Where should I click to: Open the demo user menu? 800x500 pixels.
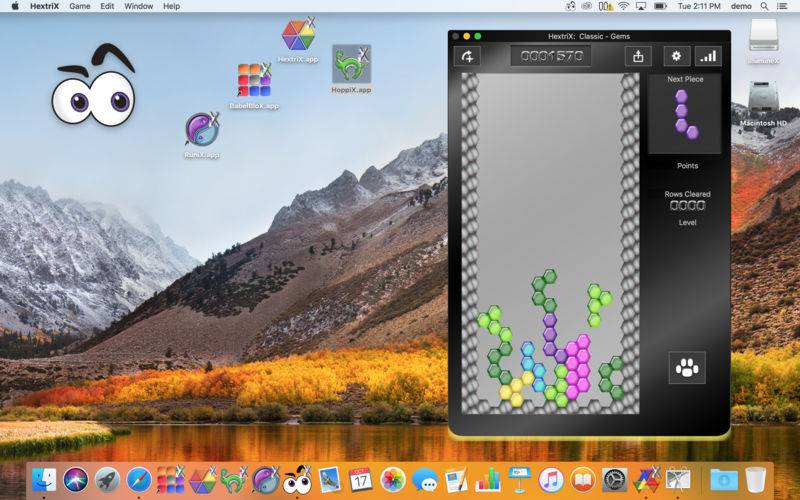[741, 6]
